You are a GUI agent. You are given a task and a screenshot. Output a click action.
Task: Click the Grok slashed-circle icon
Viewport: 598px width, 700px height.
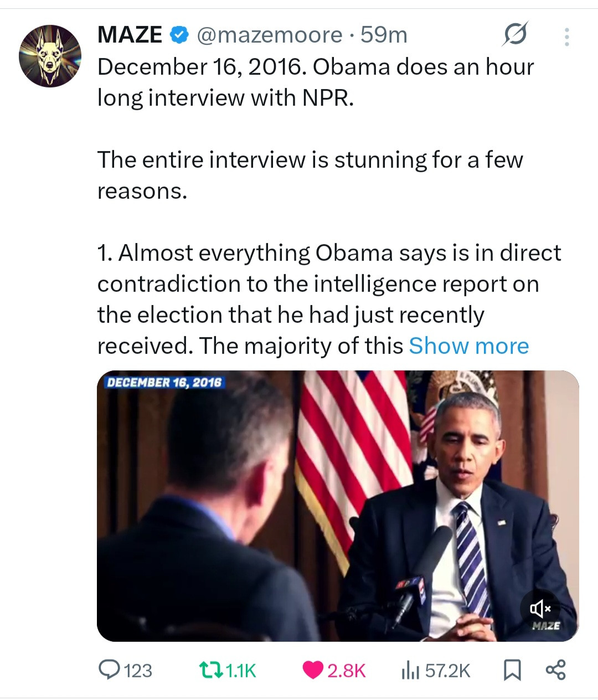click(x=515, y=35)
